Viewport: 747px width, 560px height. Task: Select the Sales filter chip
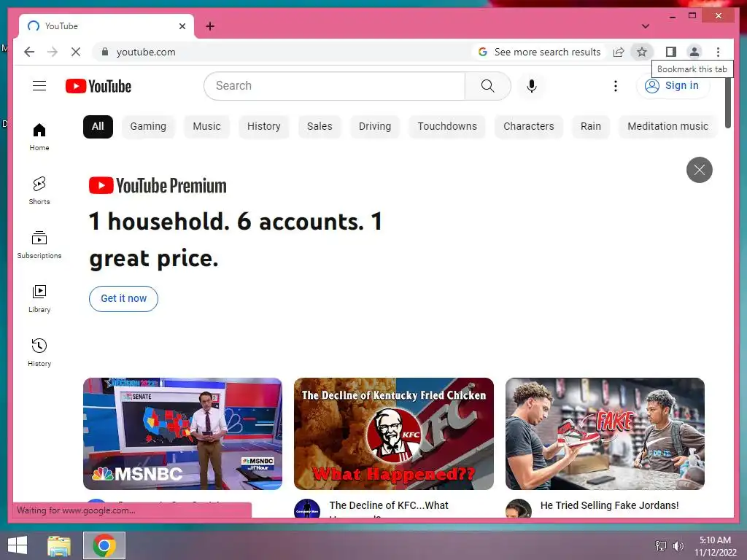pos(320,126)
